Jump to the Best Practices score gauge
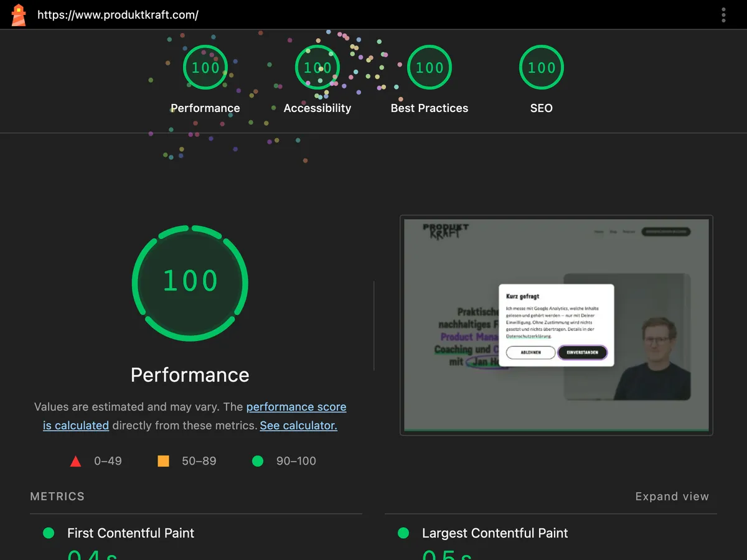 point(430,67)
